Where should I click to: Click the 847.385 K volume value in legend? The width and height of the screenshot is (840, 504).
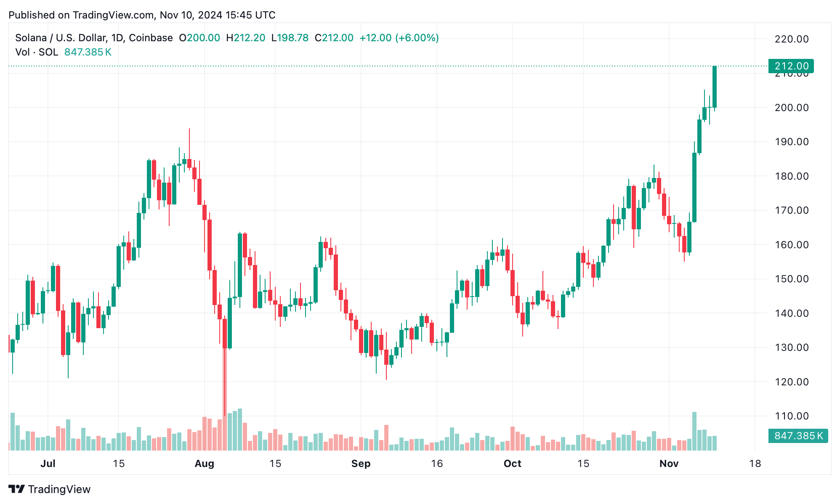tap(88, 52)
